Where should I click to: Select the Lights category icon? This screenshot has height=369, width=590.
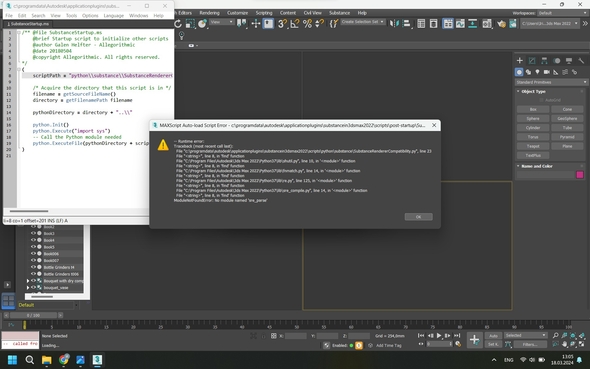click(x=537, y=72)
